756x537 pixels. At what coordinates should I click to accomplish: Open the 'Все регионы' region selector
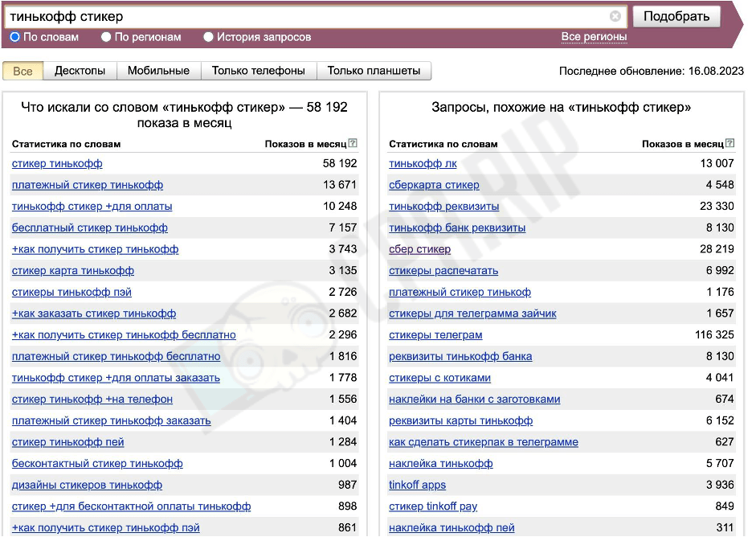(x=594, y=37)
